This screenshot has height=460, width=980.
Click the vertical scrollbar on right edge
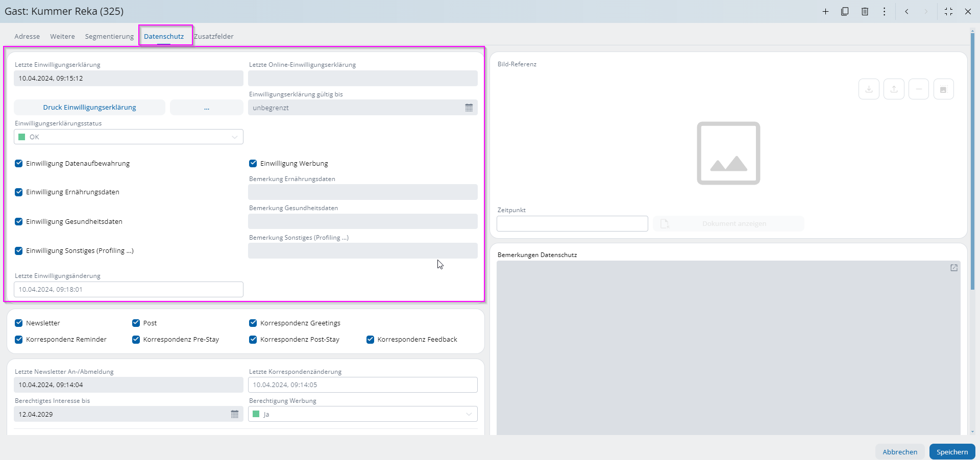972,161
